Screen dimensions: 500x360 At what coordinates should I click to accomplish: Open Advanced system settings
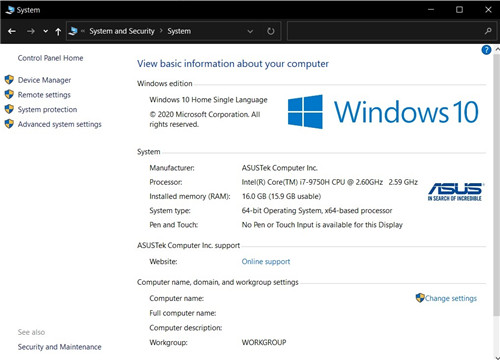[x=59, y=124]
